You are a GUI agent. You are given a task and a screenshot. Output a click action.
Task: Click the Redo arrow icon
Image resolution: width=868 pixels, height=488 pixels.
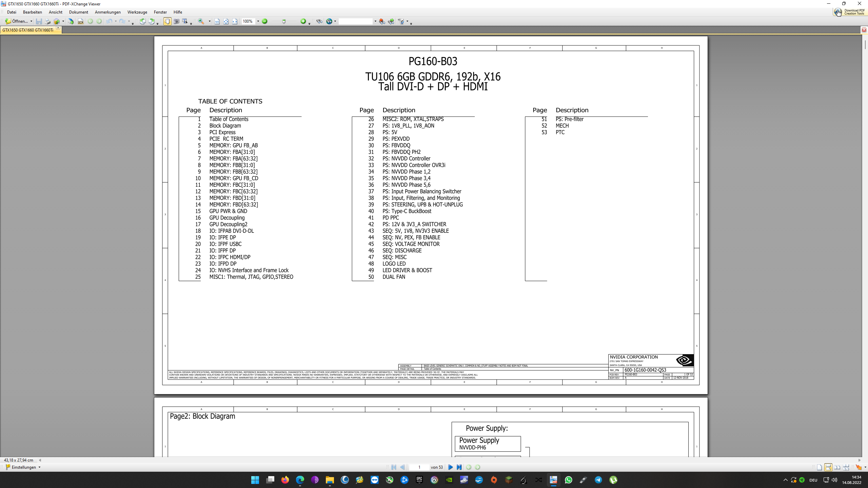[122, 21]
